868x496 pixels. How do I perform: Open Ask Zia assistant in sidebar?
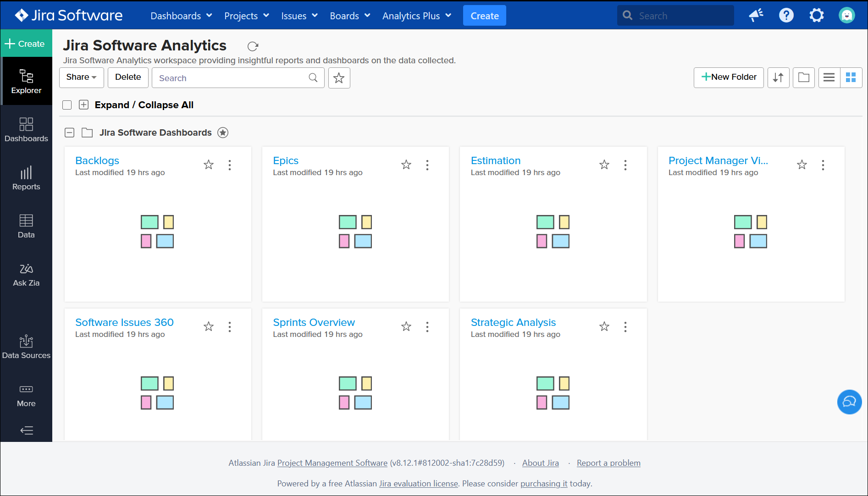pyautogui.click(x=26, y=275)
